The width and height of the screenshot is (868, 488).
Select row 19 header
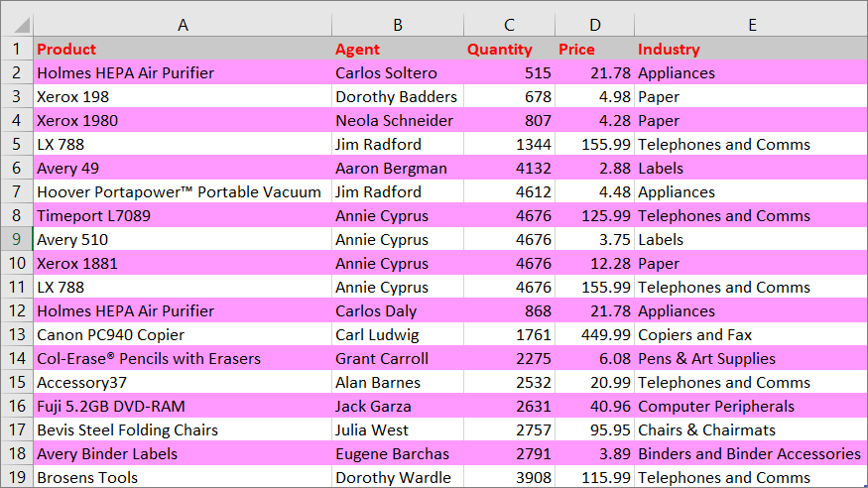click(17, 477)
